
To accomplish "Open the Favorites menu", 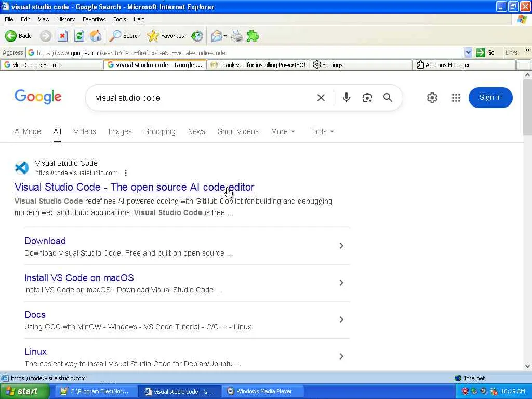I will pyautogui.click(x=94, y=19).
